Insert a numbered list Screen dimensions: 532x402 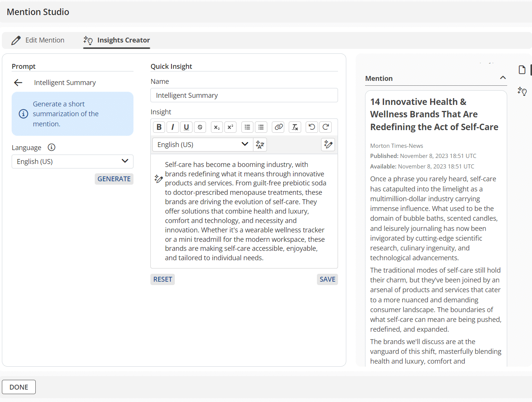[x=247, y=127]
